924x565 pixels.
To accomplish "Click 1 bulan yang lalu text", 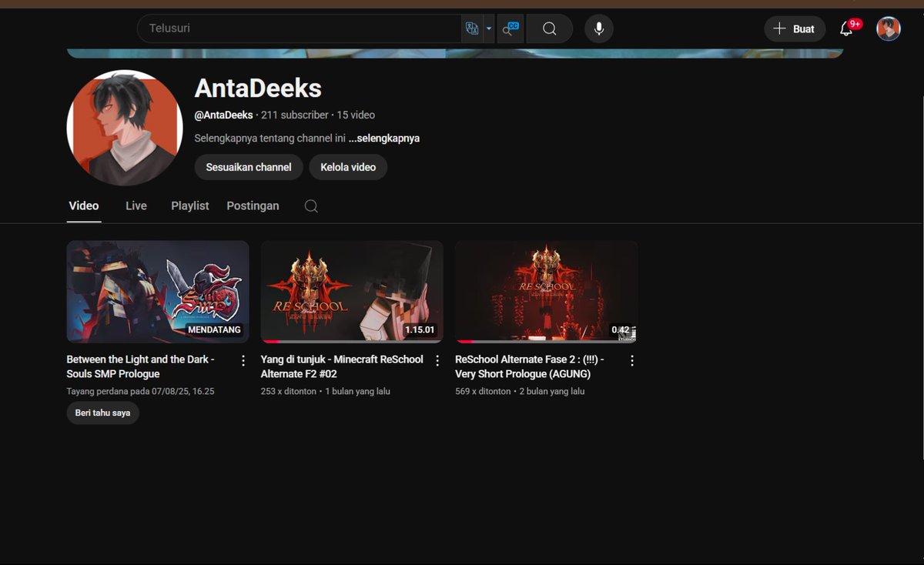I will tap(357, 391).
